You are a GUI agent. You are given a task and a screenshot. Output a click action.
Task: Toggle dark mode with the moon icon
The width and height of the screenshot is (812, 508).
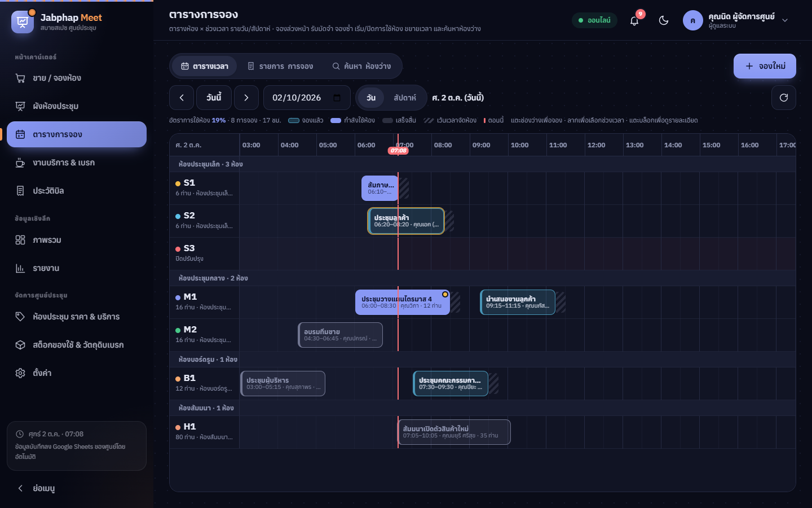pyautogui.click(x=664, y=20)
